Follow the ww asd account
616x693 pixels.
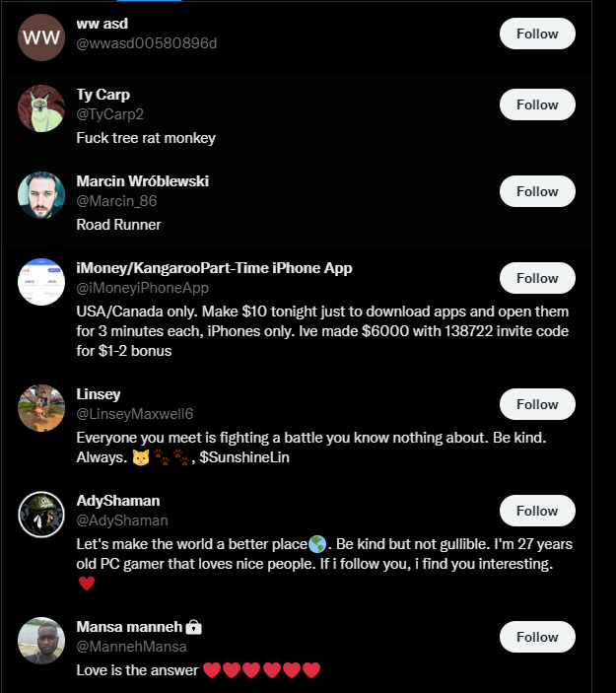pos(537,34)
